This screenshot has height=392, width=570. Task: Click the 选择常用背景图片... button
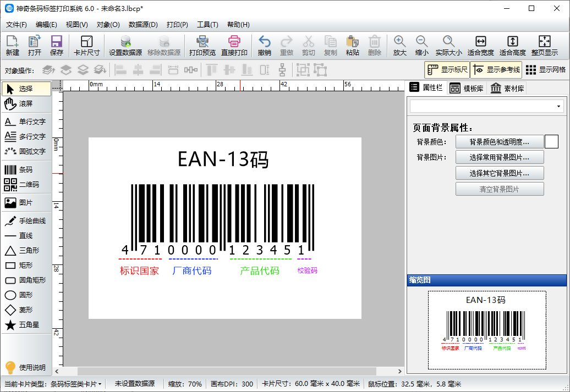[x=500, y=157]
